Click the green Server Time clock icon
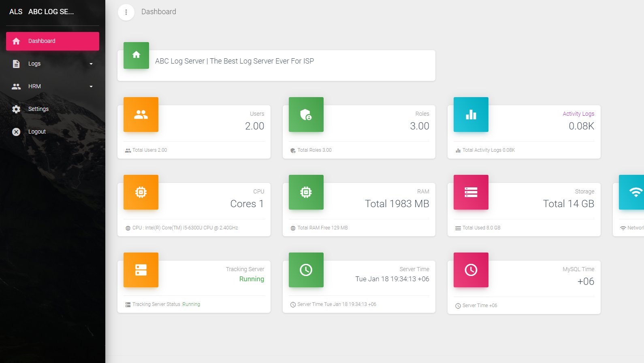 (x=306, y=270)
